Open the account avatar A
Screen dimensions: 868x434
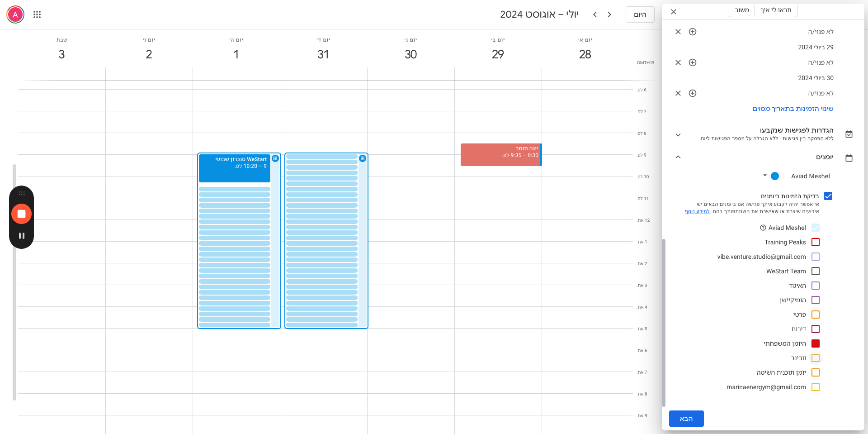(15, 14)
